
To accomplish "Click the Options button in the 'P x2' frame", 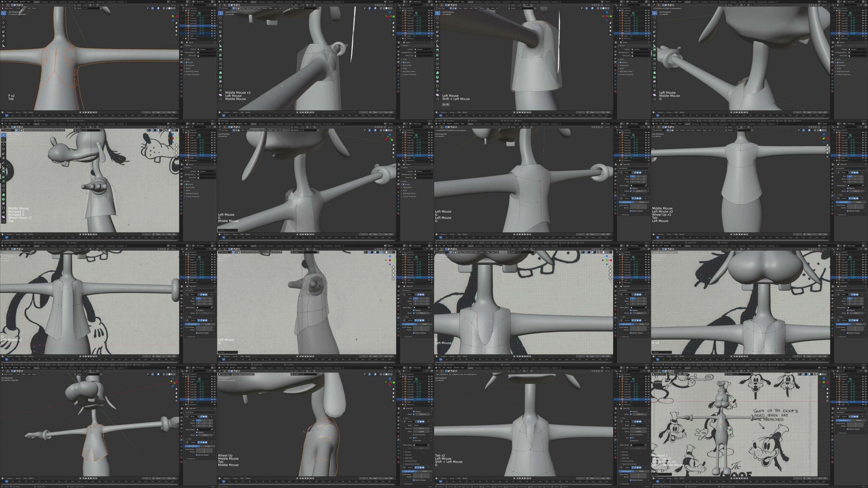I will (174, 5).
